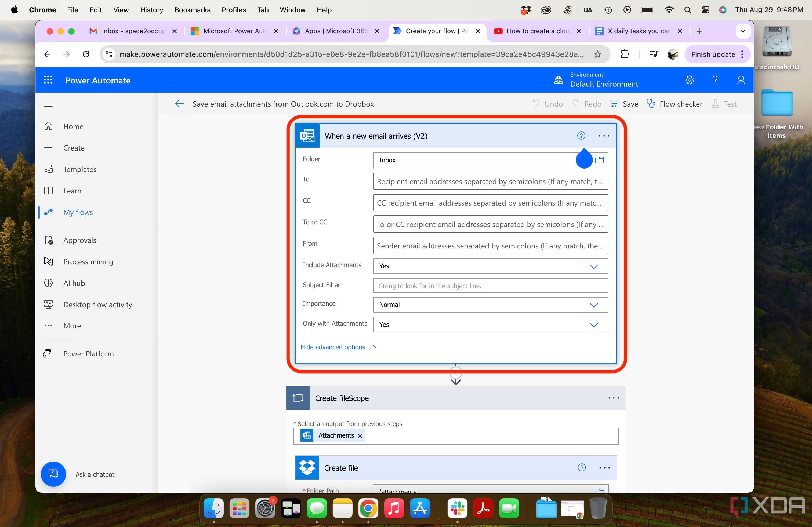Image resolution: width=812 pixels, height=527 pixels.
Task: Click the Chrome address bar URL
Action: pyautogui.click(x=351, y=54)
